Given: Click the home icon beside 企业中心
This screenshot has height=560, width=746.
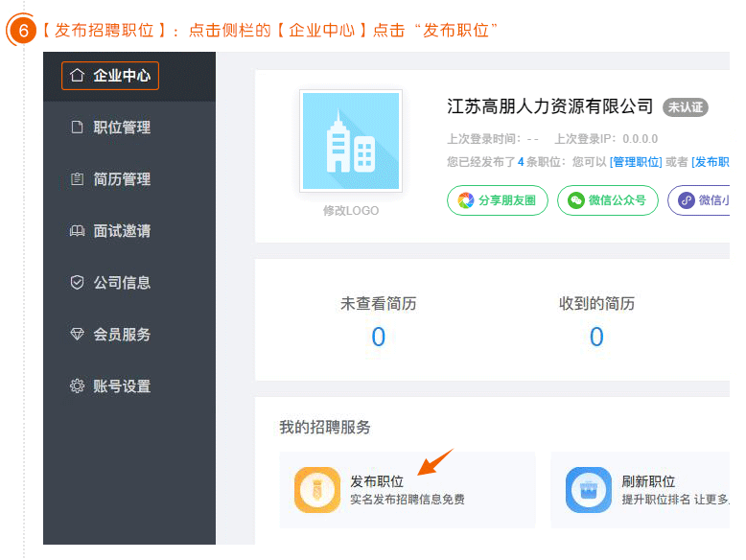Looking at the screenshot, I should 77,75.
